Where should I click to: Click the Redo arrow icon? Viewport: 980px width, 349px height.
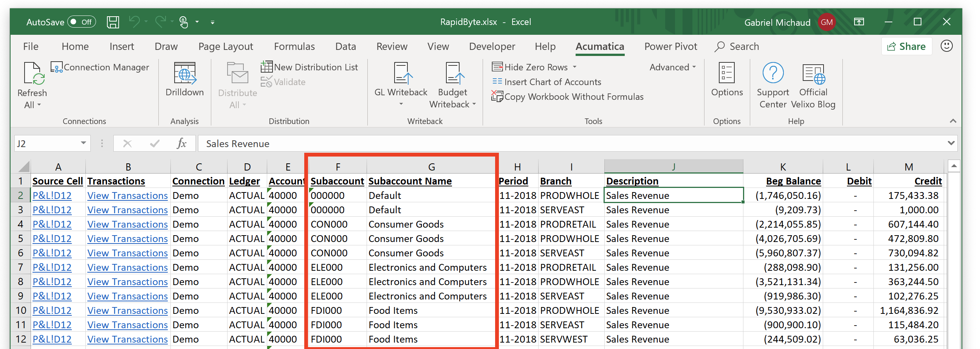[161, 22]
